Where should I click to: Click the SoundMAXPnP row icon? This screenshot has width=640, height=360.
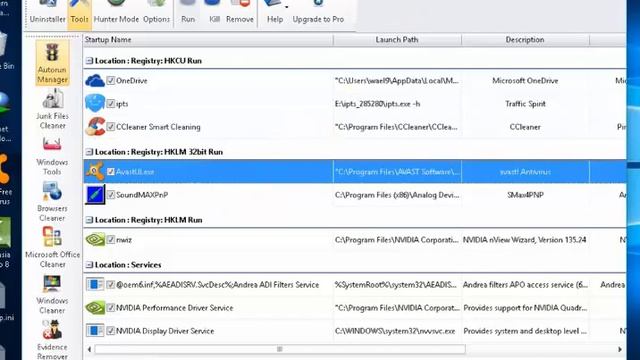click(x=95, y=195)
